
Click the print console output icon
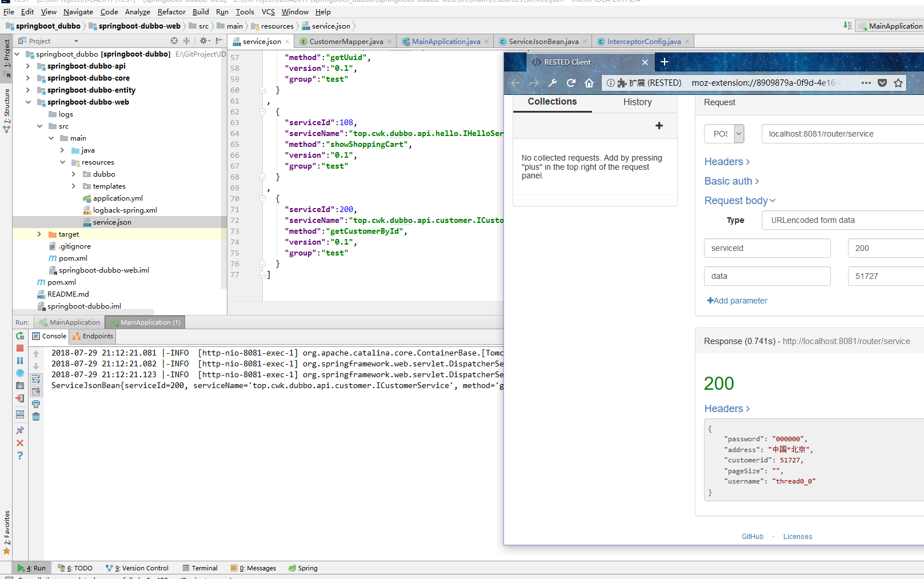pos(36,404)
